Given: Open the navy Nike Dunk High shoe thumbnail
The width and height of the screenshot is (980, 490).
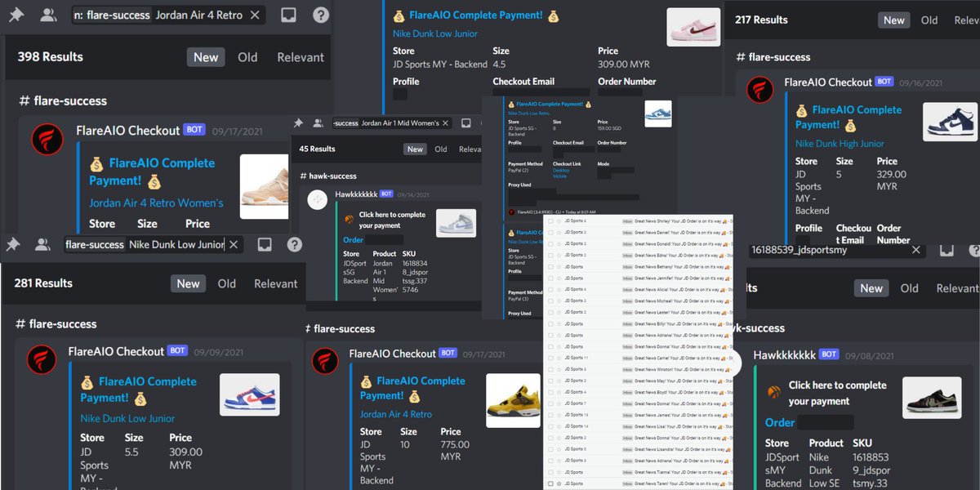Looking at the screenshot, I should click(x=949, y=122).
